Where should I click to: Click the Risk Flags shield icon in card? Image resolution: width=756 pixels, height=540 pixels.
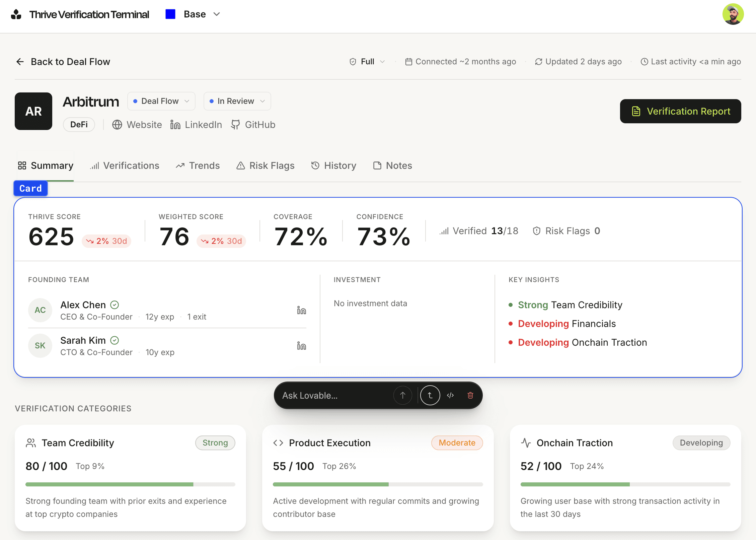pyautogui.click(x=537, y=231)
